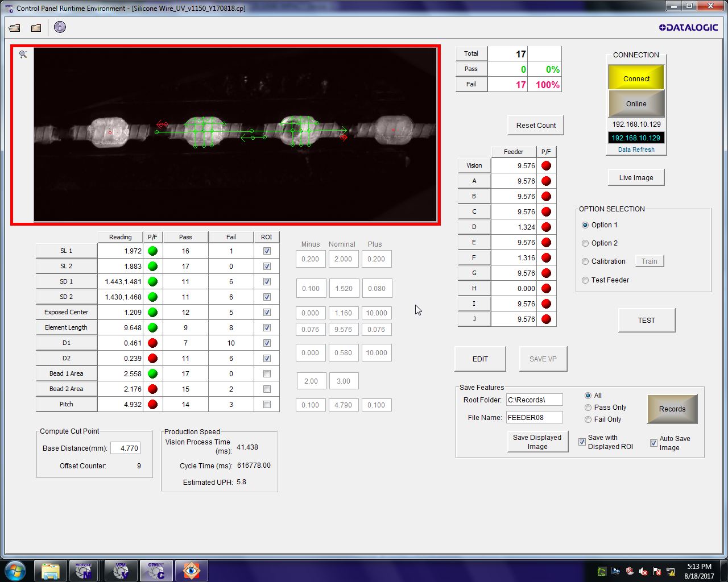
Task: Click the magnifier zoom icon on image
Action: coord(23,55)
